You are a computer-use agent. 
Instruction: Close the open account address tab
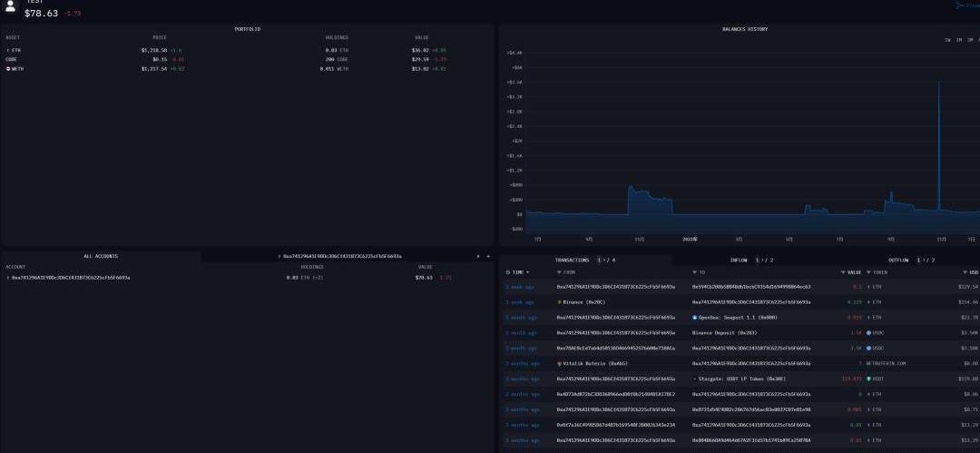478,257
